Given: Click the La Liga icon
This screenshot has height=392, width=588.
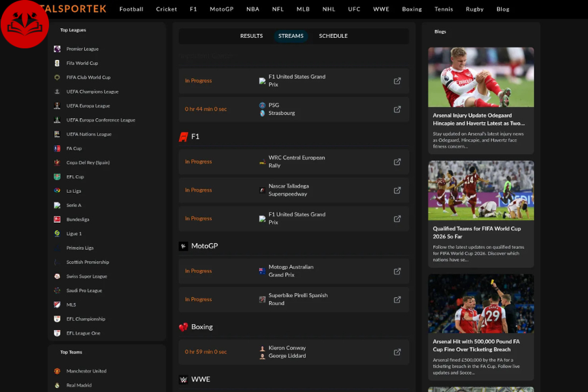Looking at the screenshot, I should tap(57, 191).
